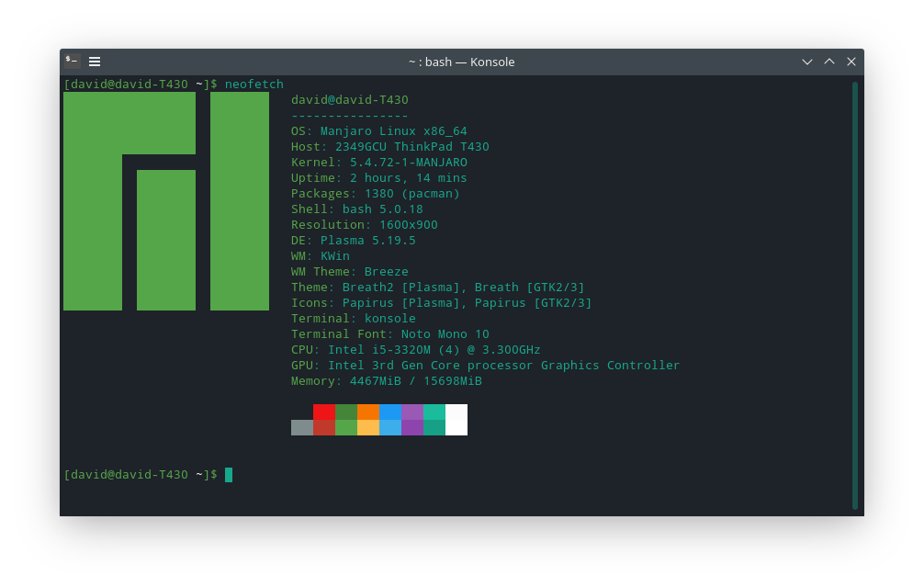
Task: Click the blue color block in top row
Action: 390,412
